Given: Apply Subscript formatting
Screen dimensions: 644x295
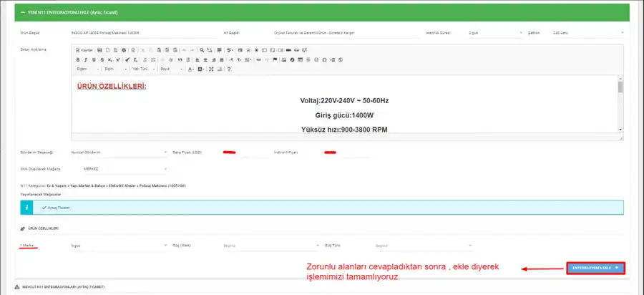Looking at the screenshot, I should (x=110, y=60).
